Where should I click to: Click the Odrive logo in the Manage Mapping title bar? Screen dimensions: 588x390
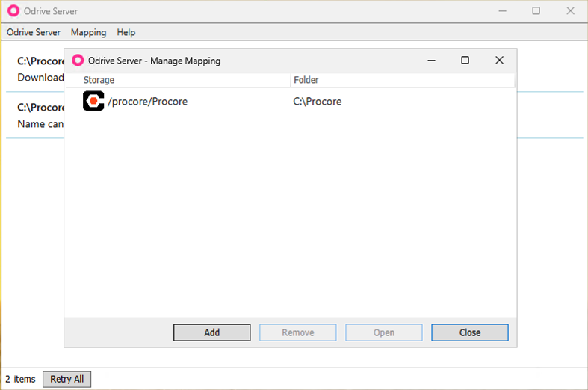click(x=78, y=61)
